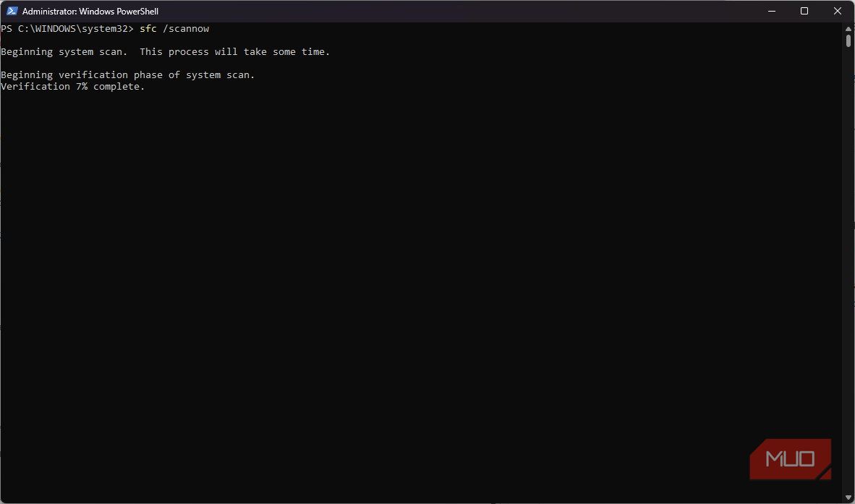
Task: Close the Administrator PowerShell window
Action: (x=838, y=11)
